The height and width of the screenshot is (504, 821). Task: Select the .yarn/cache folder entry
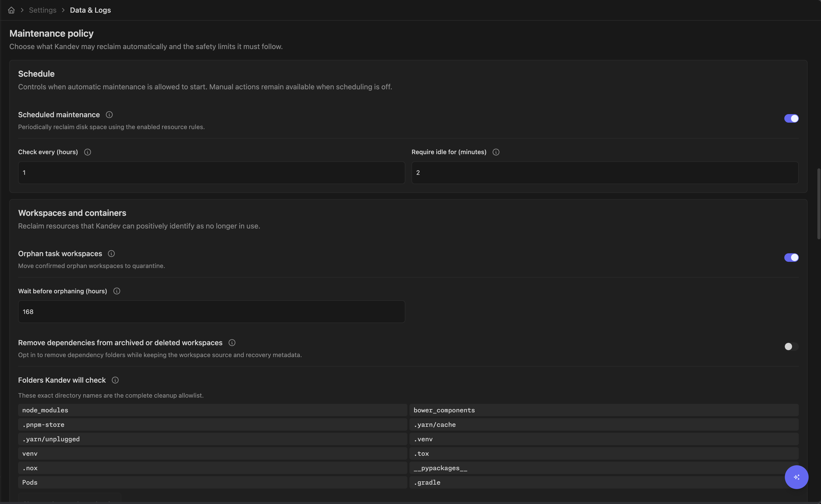(604, 425)
